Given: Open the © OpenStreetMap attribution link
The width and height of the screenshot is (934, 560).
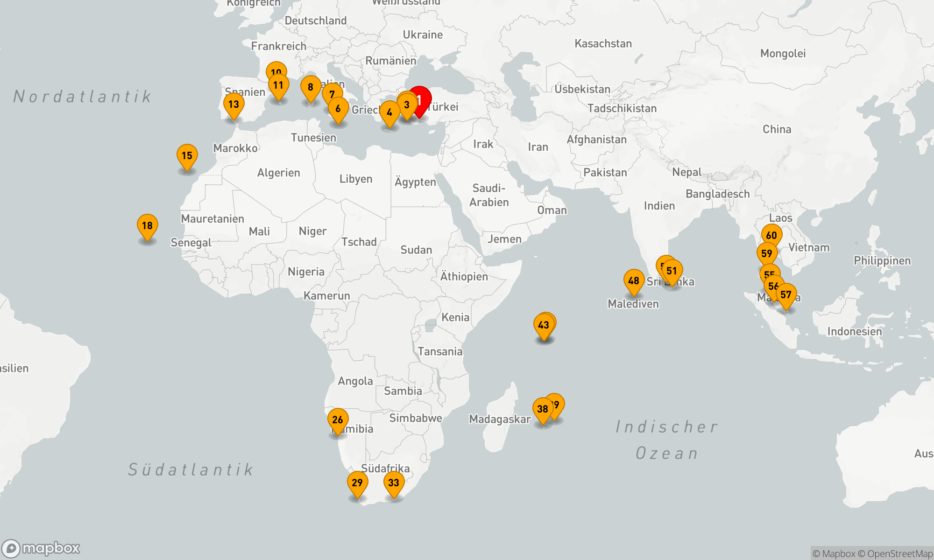Looking at the screenshot, I should click(895, 554).
